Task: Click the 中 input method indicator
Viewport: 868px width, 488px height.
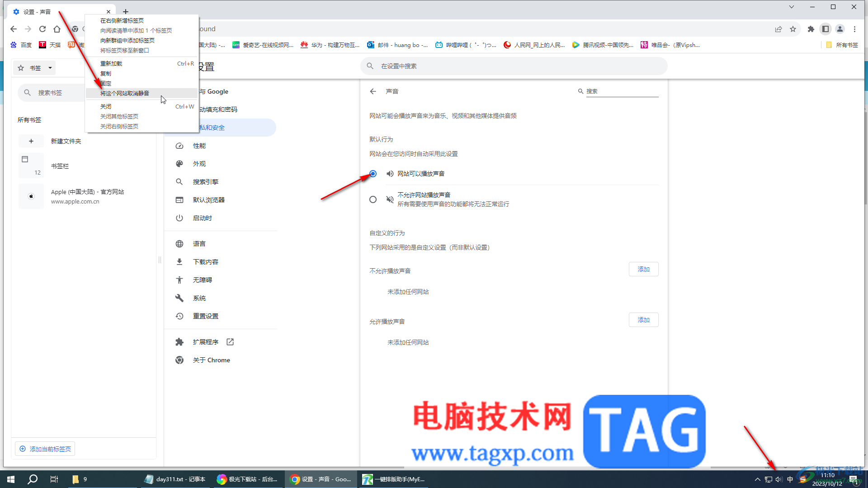Action: (x=790, y=479)
